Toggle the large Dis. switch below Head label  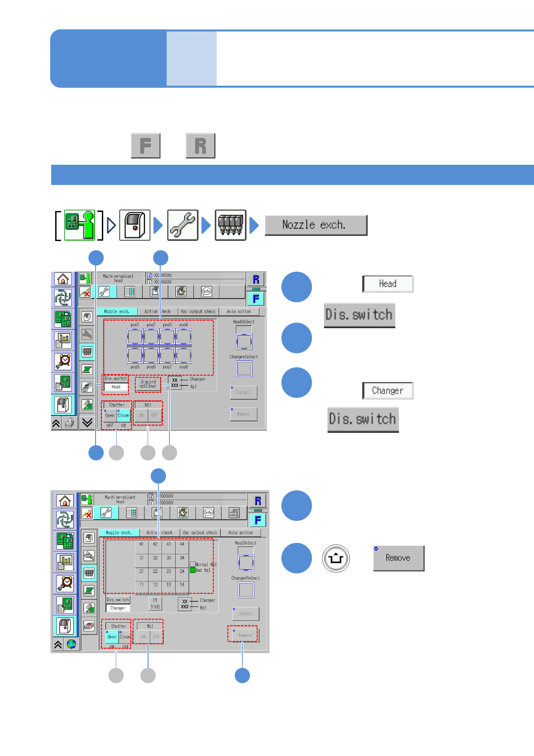tap(359, 315)
